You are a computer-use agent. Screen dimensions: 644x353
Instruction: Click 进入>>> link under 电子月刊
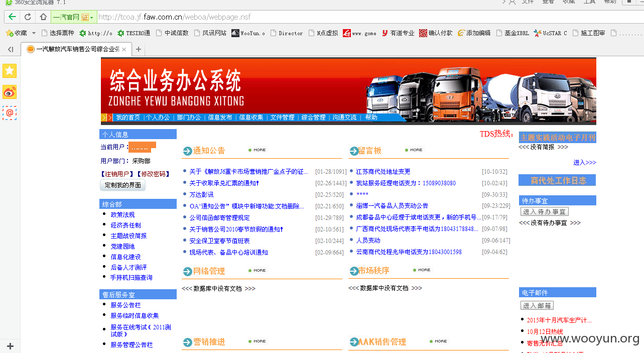pos(585,163)
